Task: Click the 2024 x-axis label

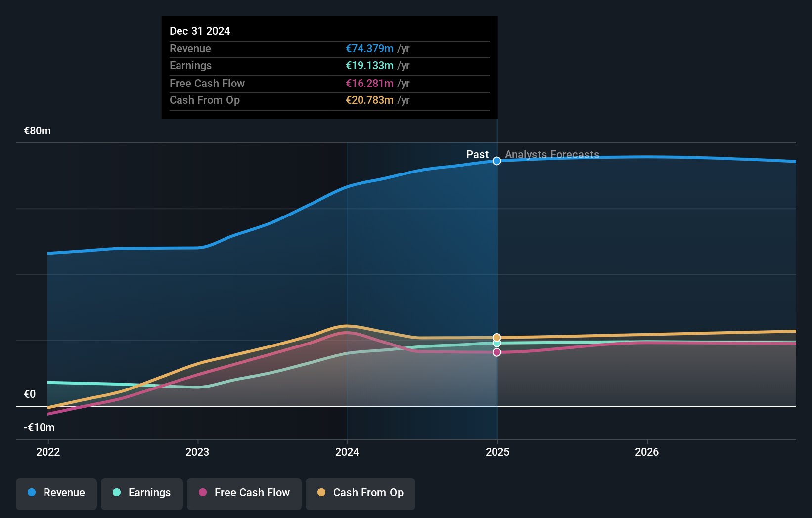Action: [347, 452]
